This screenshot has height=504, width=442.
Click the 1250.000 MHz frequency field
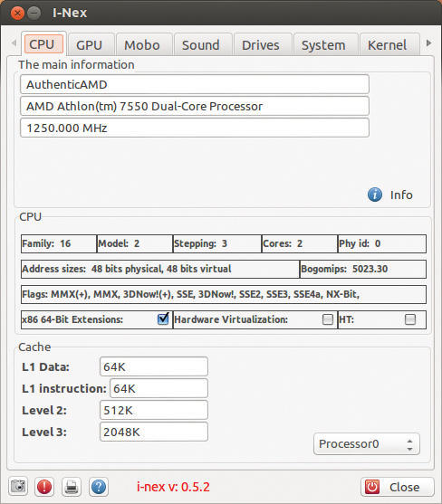point(195,128)
